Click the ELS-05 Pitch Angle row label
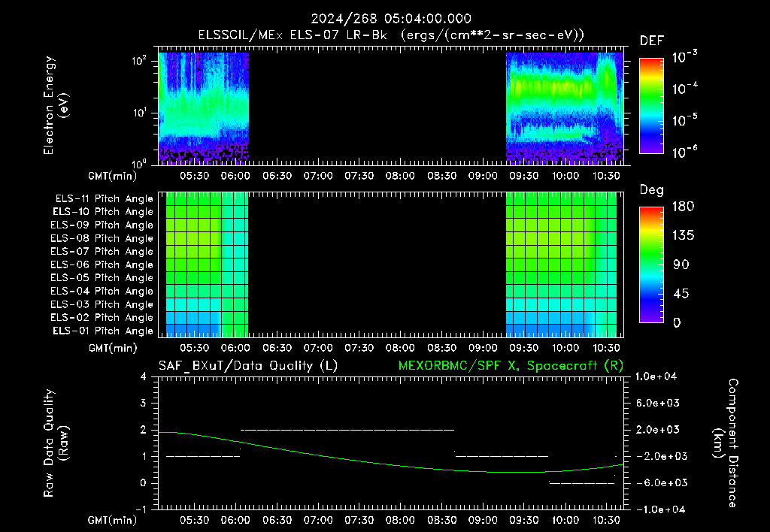This screenshot has width=770, height=532. (x=102, y=278)
